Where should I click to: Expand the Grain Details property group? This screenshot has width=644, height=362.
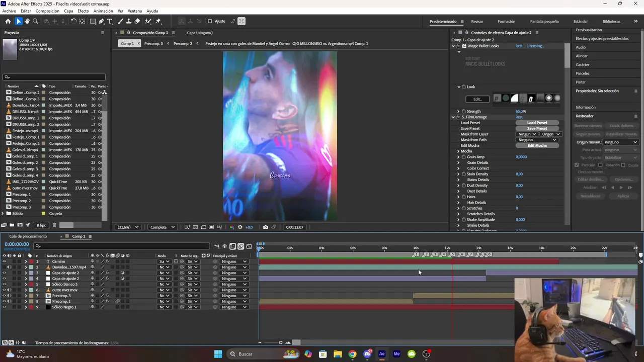pyautogui.click(x=458, y=162)
